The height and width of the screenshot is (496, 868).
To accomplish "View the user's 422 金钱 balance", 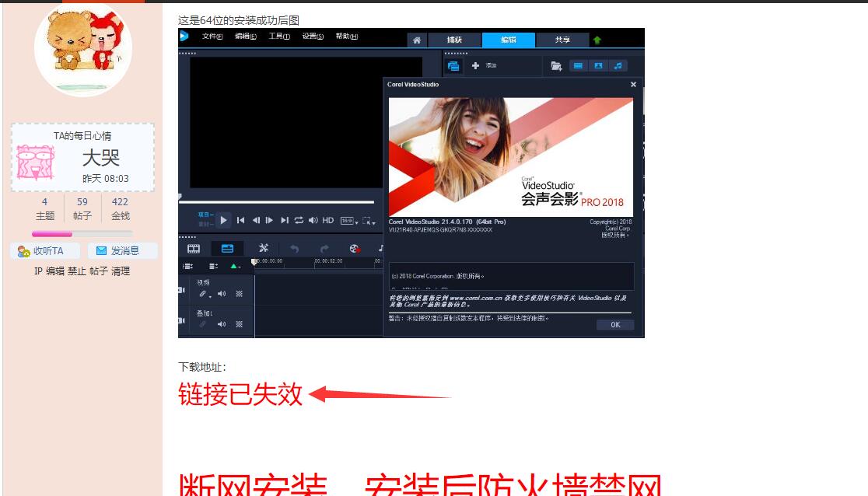I will point(120,208).
